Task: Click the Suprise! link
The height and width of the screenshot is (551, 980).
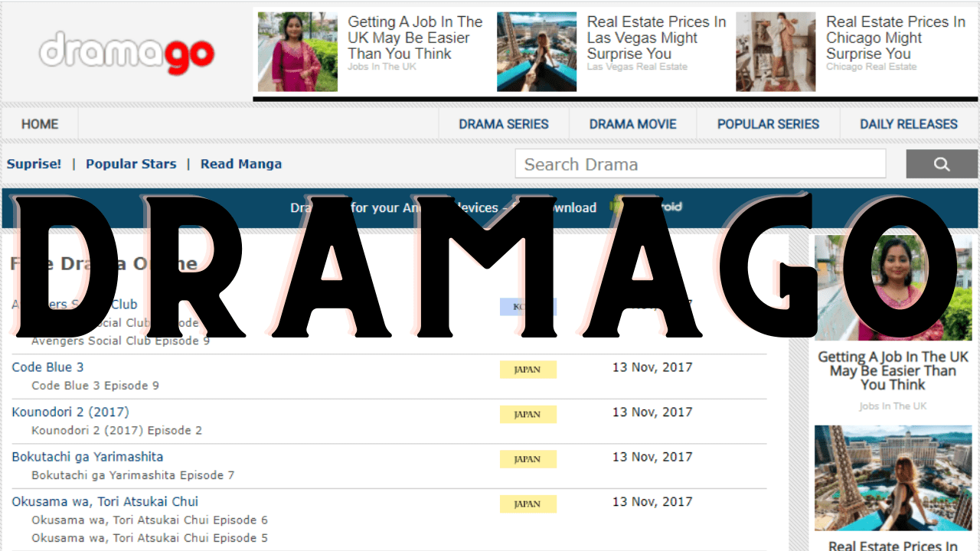Action: [34, 164]
